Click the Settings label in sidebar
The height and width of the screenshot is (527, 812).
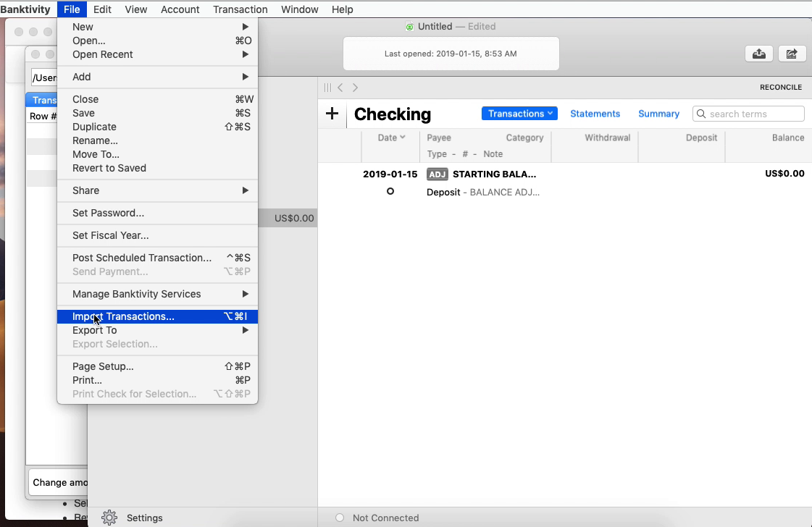[x=144, y=518]
